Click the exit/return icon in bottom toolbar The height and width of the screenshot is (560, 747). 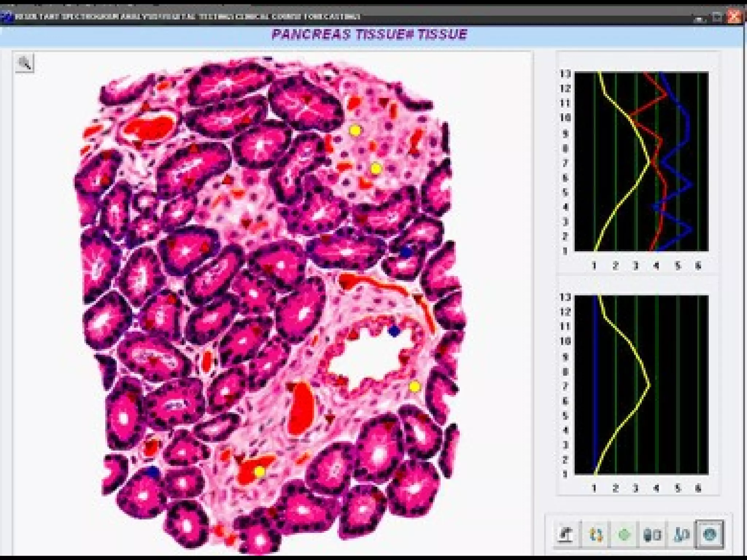pos(566,535)
